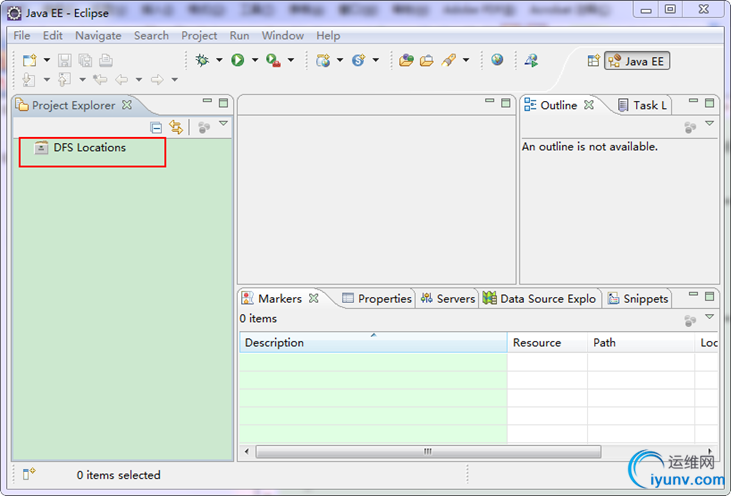Click the icon right of the globe
Screen dimensions: 731x496
531,60
